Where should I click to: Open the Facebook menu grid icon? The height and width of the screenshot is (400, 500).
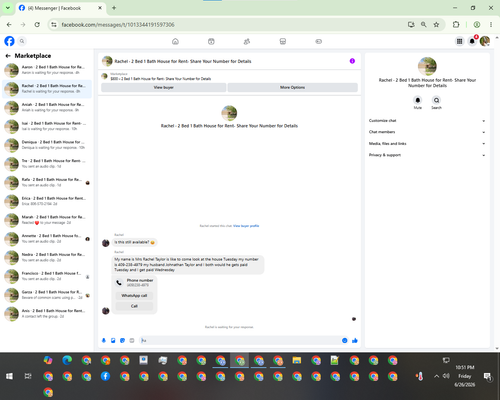click(x=459, y=41)
